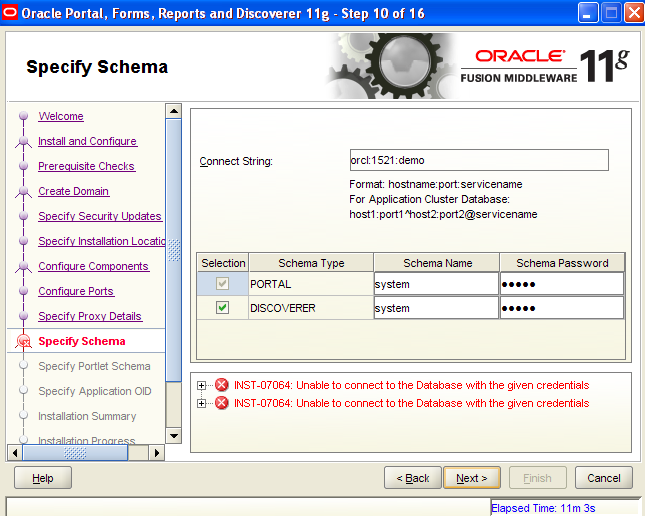Open the Configure Ports step
This screenshot has width=645, height=516.
point(76,291)
